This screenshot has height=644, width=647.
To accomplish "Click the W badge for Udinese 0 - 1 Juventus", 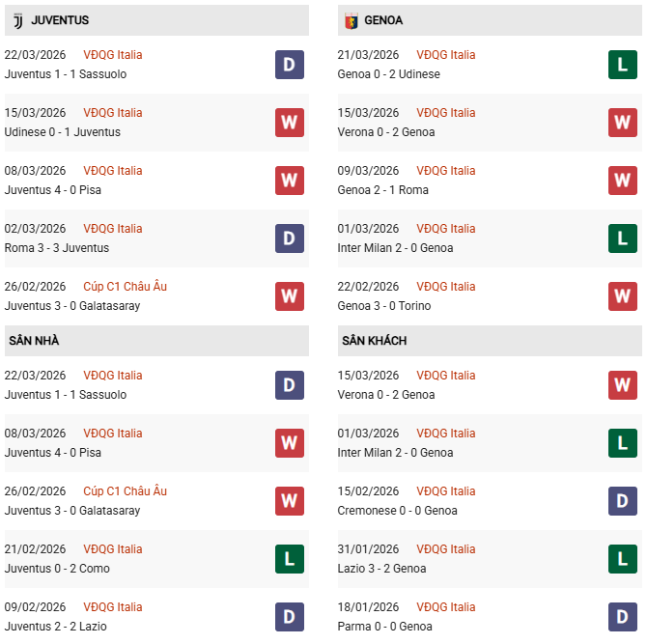I will (x=290, y=123).
